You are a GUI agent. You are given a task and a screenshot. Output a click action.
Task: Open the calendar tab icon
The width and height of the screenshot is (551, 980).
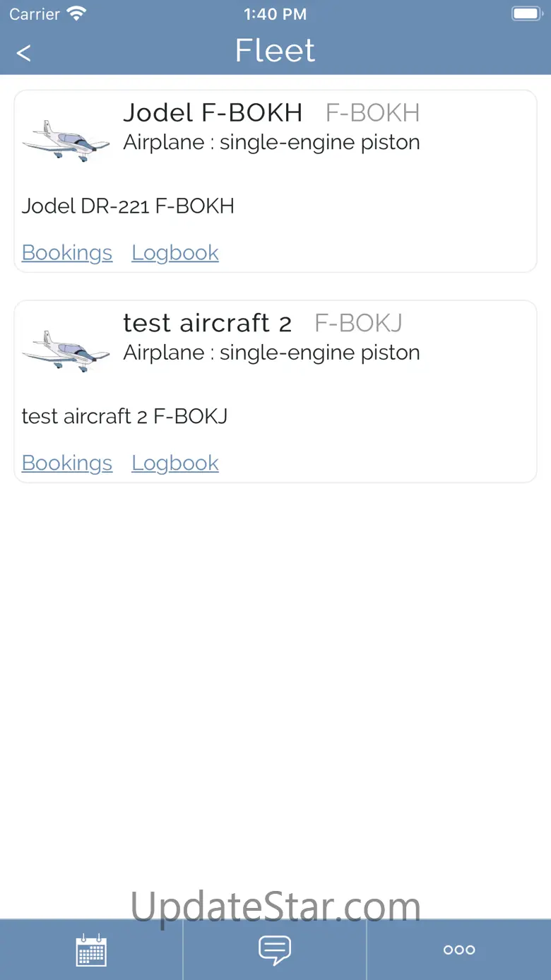(91, 950)
